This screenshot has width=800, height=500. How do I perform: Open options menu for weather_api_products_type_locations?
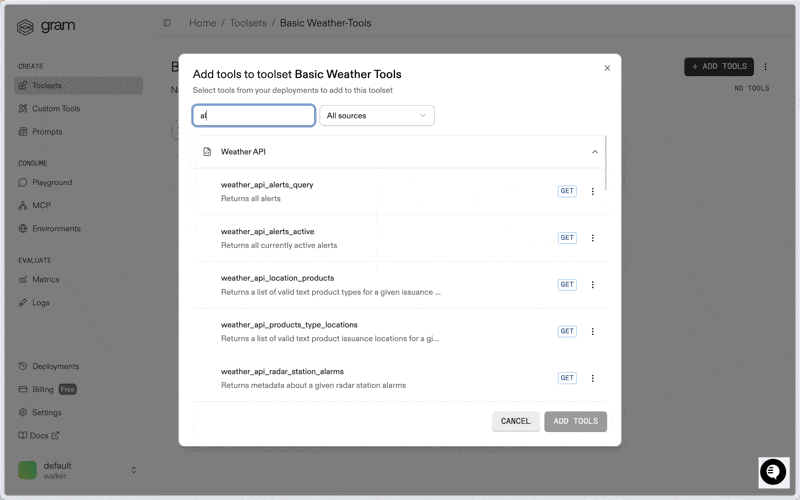(592, 331)
